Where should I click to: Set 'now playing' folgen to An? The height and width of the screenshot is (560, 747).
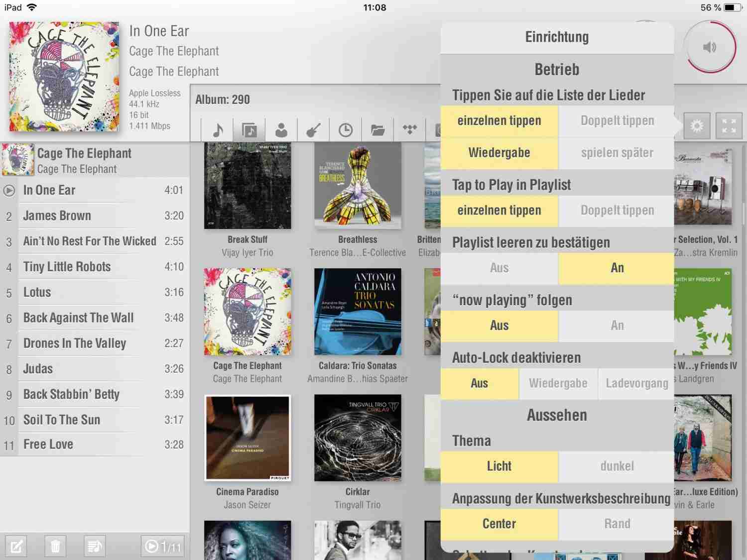point(617,326)
